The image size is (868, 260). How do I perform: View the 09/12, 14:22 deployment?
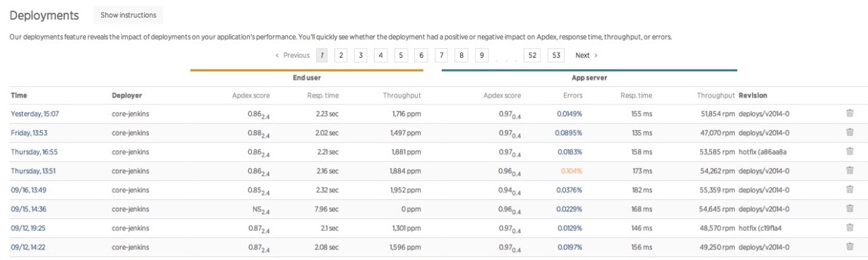[28, 247]
